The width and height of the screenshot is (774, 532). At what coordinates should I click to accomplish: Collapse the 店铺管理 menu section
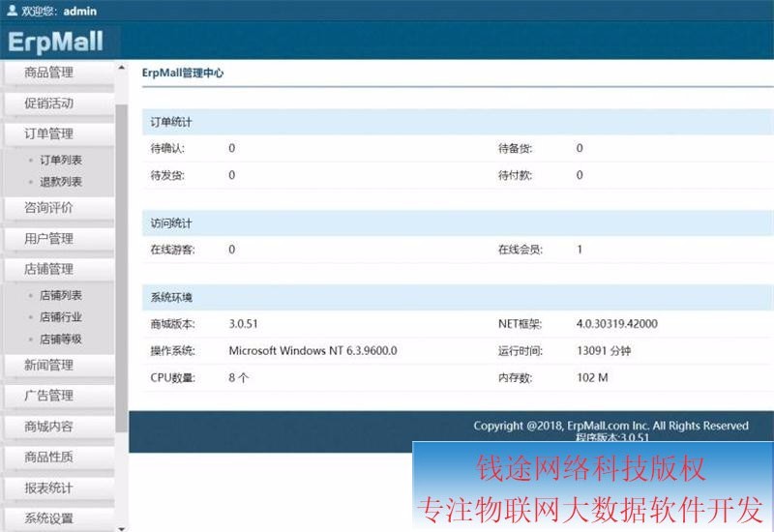click(59, 270)
